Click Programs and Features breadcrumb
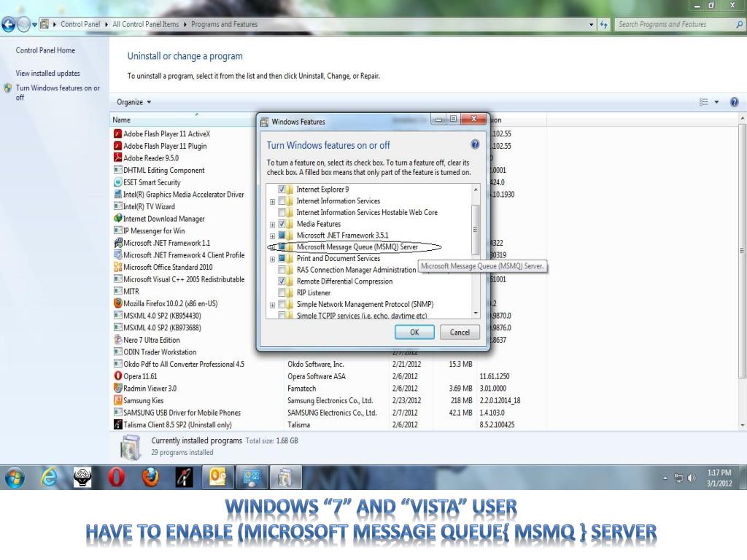The image size is (747, 560). (225, 24)
